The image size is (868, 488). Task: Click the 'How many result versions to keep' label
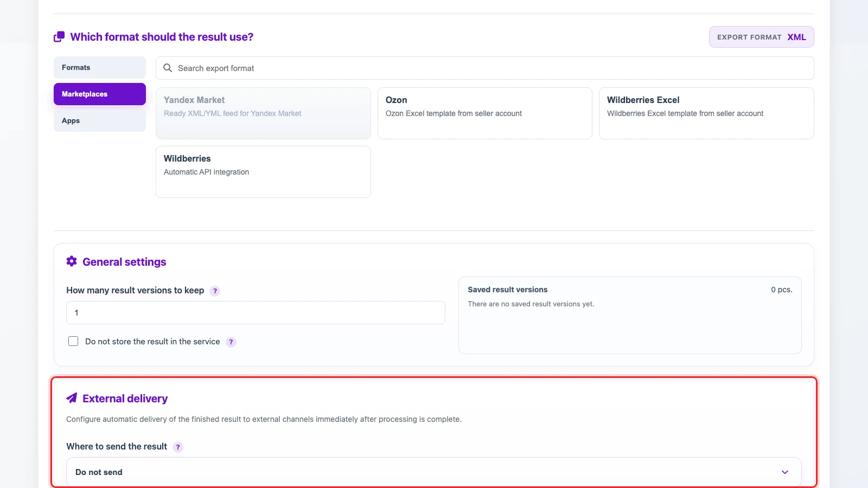coord(135,290)
